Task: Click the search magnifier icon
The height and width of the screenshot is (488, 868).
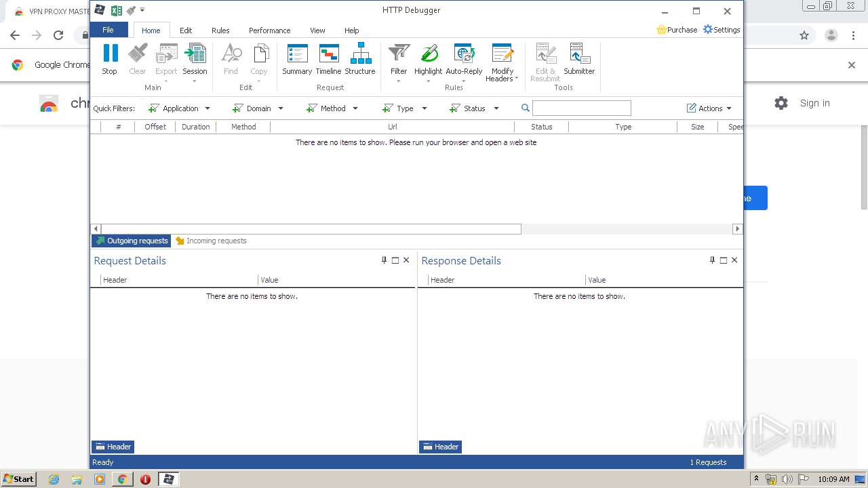Action: pyautogui.click(x=525, y=108)
